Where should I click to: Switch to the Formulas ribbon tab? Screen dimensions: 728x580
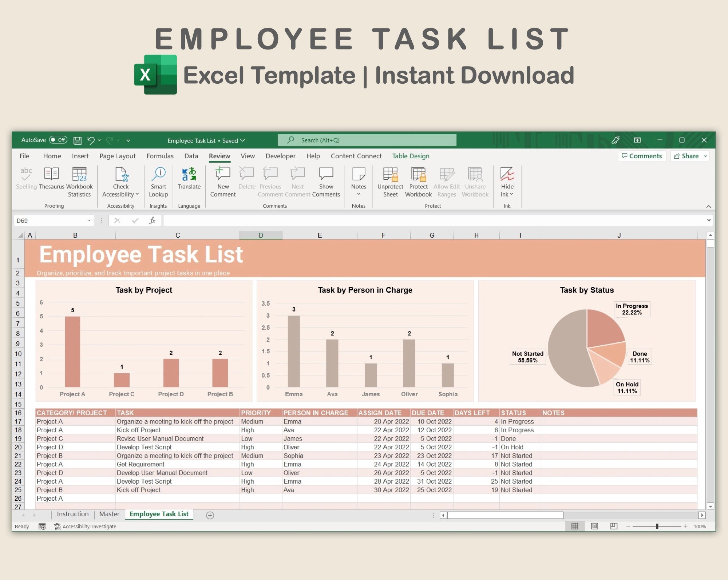(x=160, y=156)
